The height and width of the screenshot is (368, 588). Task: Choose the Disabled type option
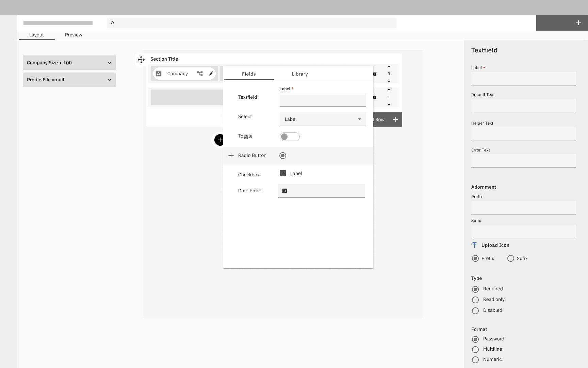click(475, 311)
